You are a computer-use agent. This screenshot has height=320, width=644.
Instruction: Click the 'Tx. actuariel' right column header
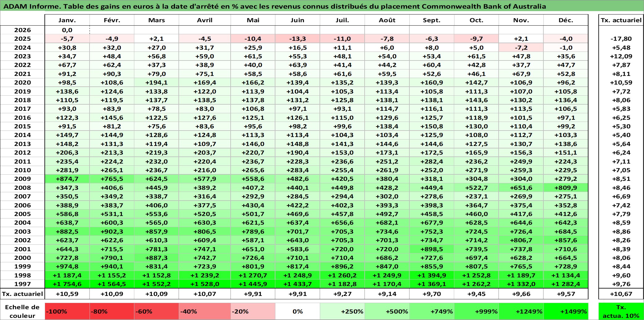point(621,20)
